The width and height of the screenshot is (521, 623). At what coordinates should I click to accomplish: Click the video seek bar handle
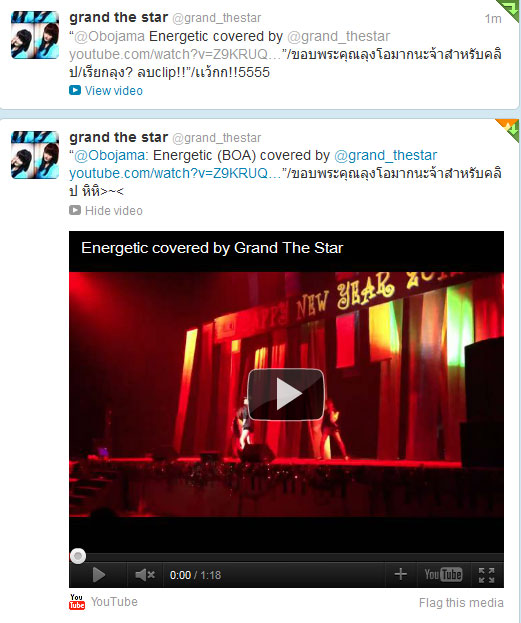[78, 556]
